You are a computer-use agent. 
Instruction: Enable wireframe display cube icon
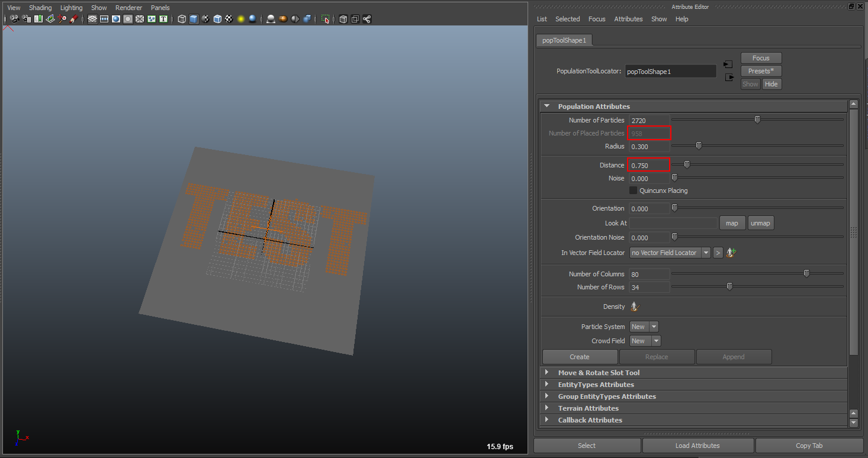[182, 19]
